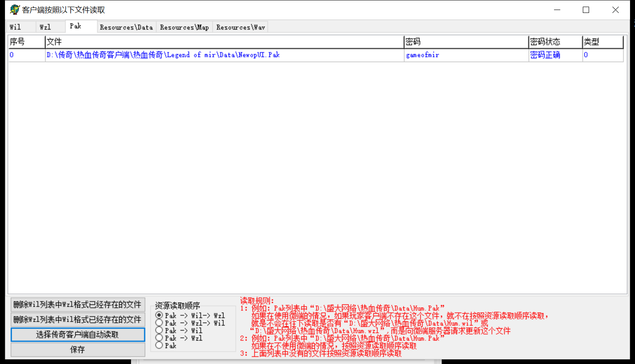Maximize the client file reading window
Screen dimensions: 635x364
click(x=586, y=10)
